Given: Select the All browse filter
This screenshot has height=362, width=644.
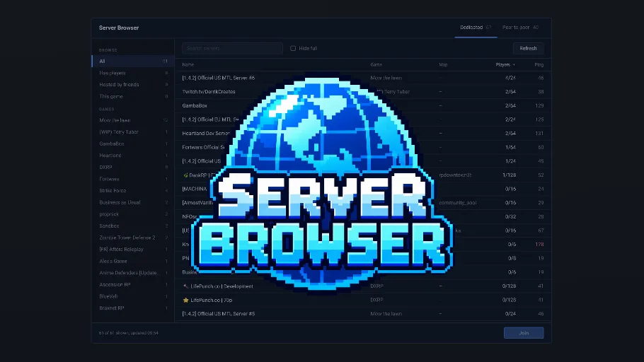Looking at the screenshot, I should pyautogui.click(x=133, y=61).
